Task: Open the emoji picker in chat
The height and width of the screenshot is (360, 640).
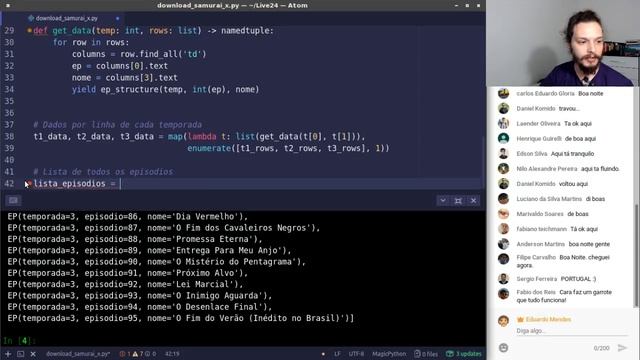Action: [x=504, y=348]
